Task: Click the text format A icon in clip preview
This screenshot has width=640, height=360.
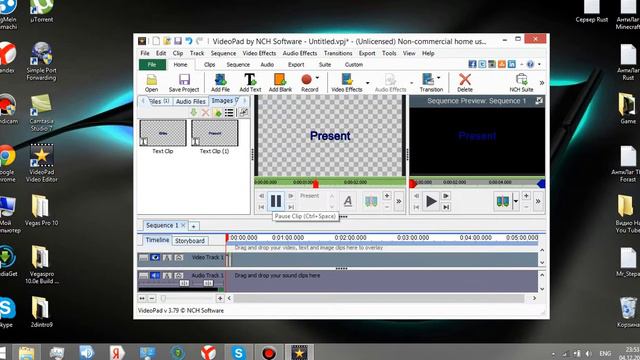Action: pyautogui.click(x=348, y=201)
